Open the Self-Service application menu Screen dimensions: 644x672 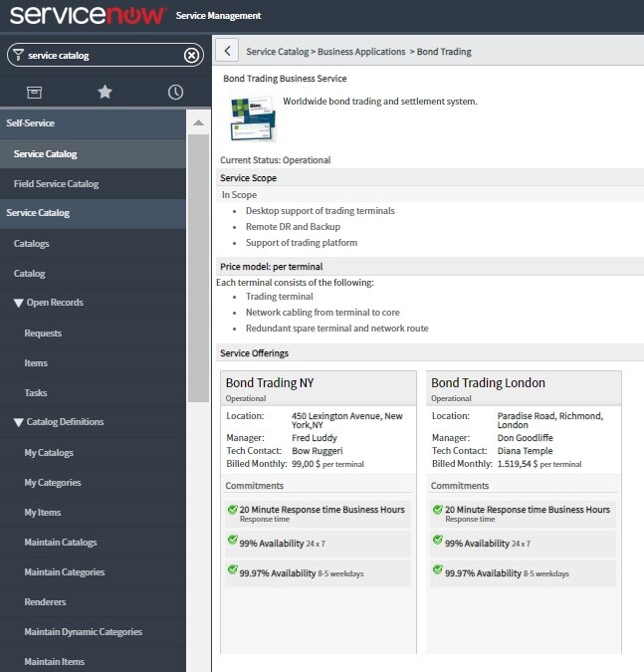point(93,123)
